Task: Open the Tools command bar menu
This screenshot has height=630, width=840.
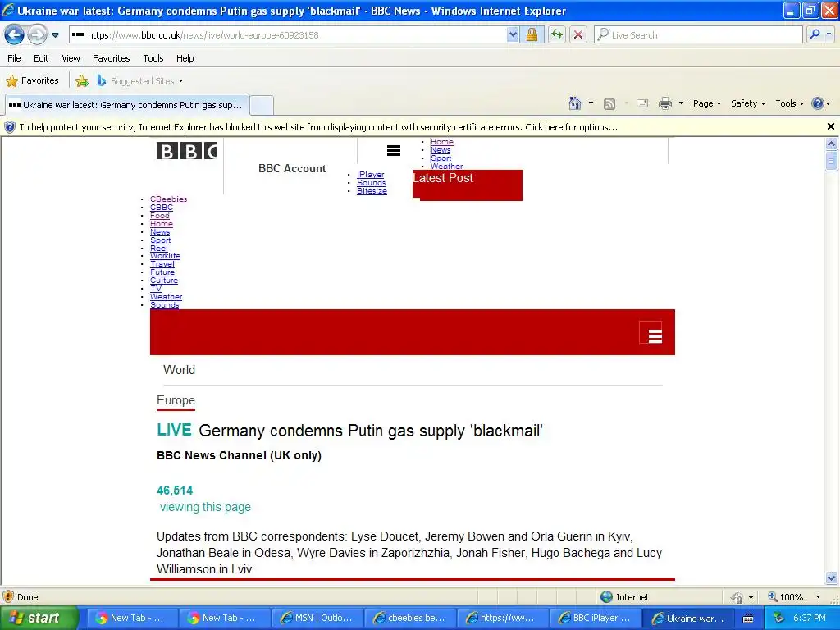Action: (x=790, y=103)
